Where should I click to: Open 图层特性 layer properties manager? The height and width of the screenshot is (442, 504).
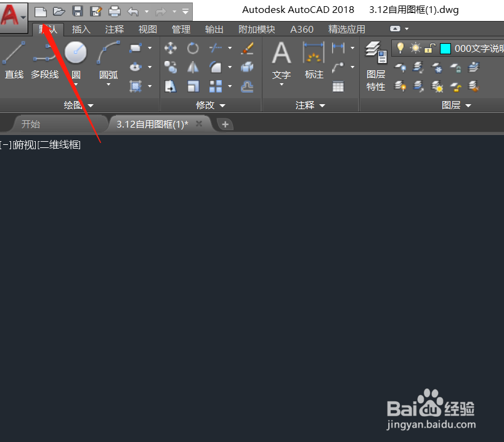coord(376,67)
